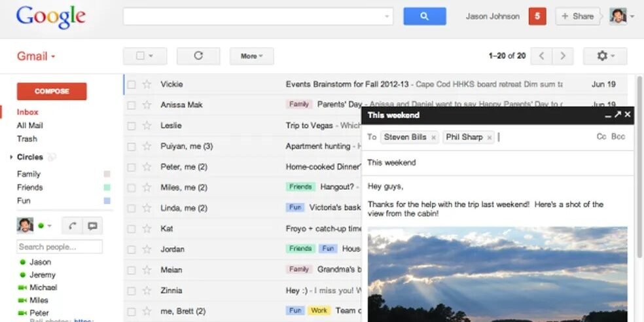Viewport: 644px width, 322px height.
Task: Open the Trash folder
Action: click(x=27, y=139)
